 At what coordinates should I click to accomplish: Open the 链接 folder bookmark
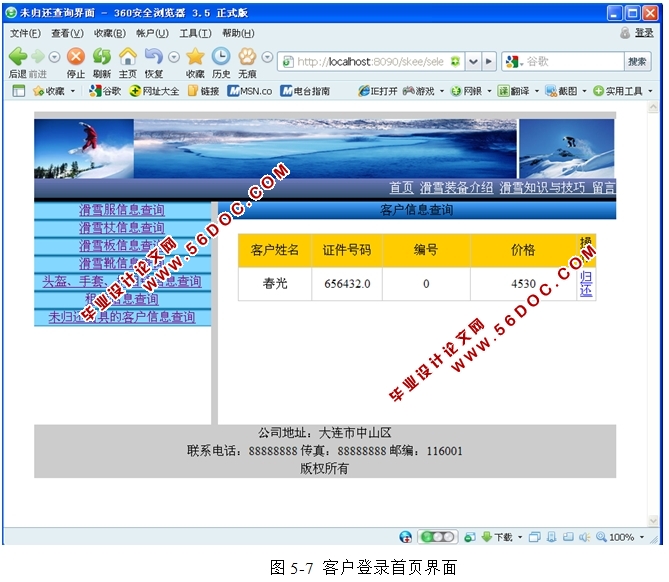(x=204, y=91)
